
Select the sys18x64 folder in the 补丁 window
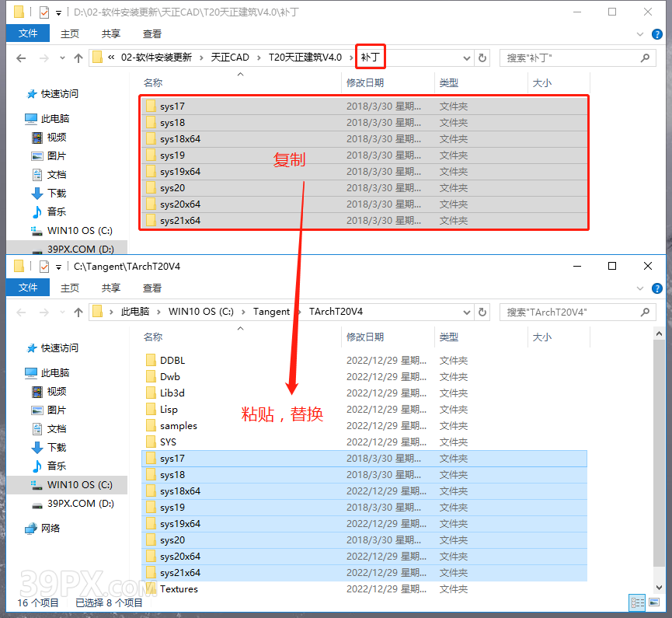364,139
